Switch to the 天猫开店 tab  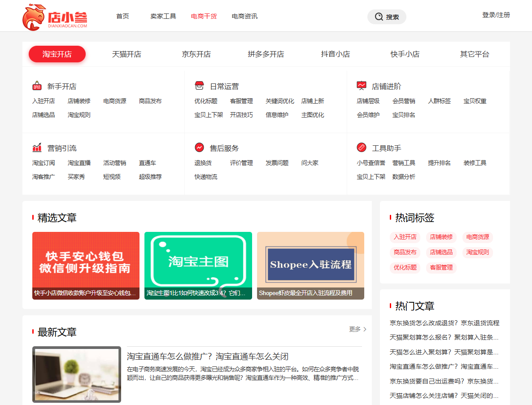pos(126,54)
